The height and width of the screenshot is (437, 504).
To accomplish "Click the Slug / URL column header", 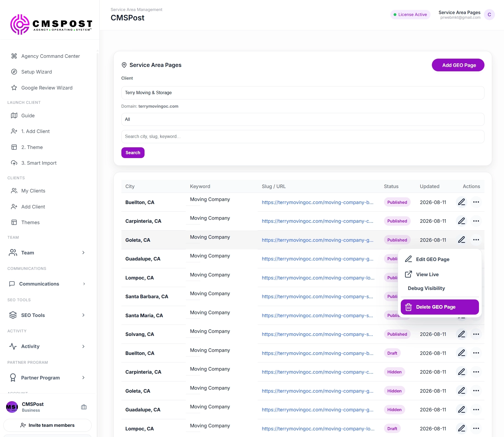I will [x=274, y=186].
